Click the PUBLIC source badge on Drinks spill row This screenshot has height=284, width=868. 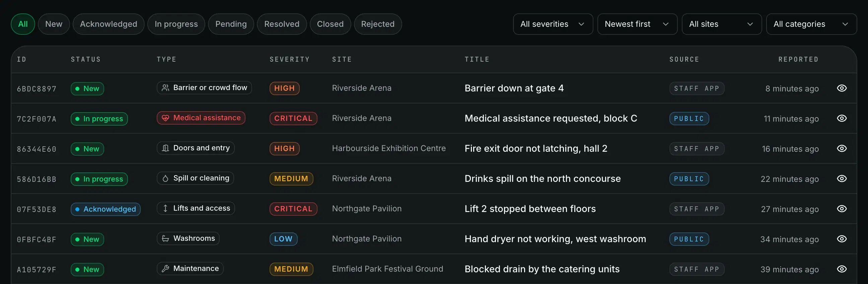(689, 179)
